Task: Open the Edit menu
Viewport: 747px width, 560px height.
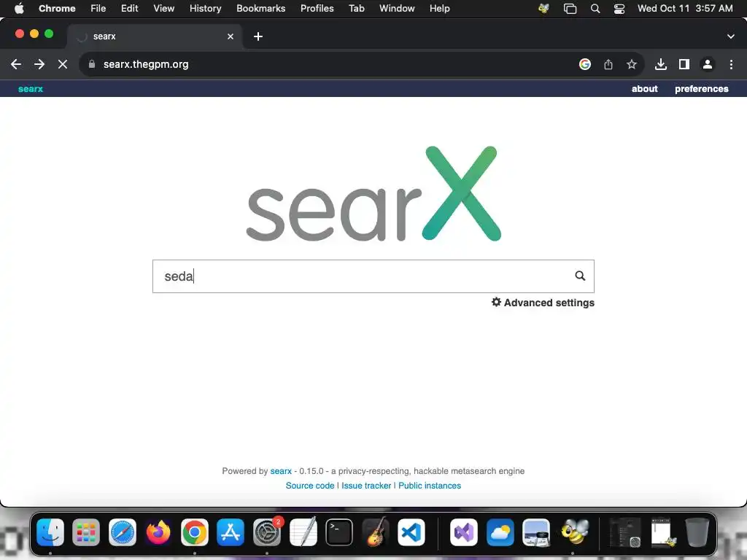Action: 130,9
